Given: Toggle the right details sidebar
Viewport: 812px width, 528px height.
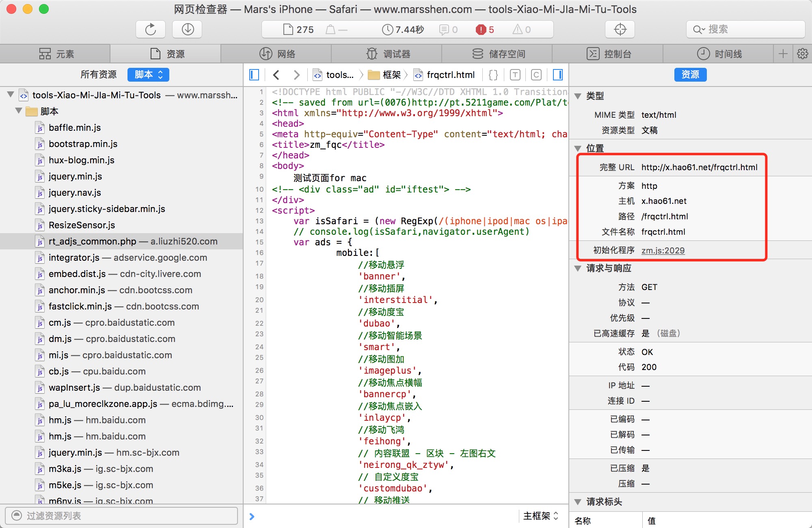Looking at the screenshot, I should (558, 75).
